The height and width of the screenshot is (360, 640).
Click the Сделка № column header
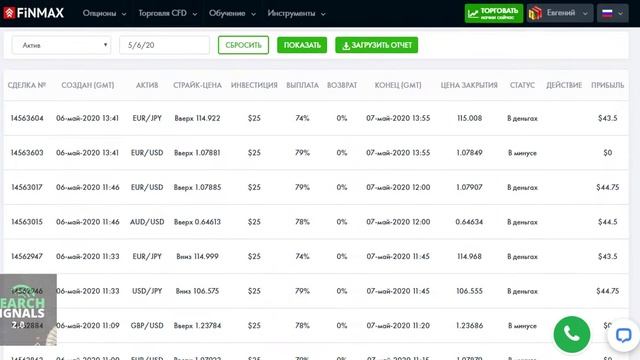[27, 85]
